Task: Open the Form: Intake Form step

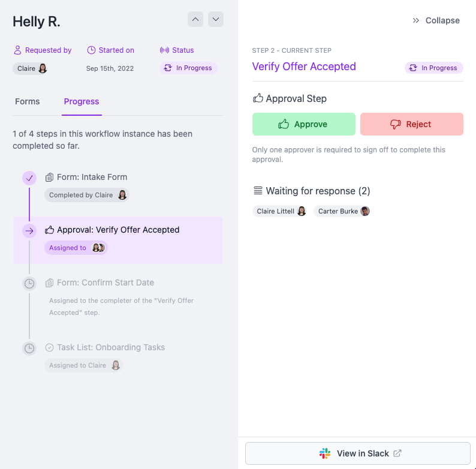Action: (92, 178)
